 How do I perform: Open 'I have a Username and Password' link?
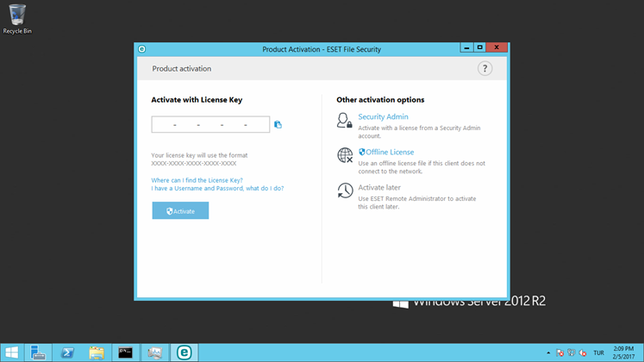(217, 189)
